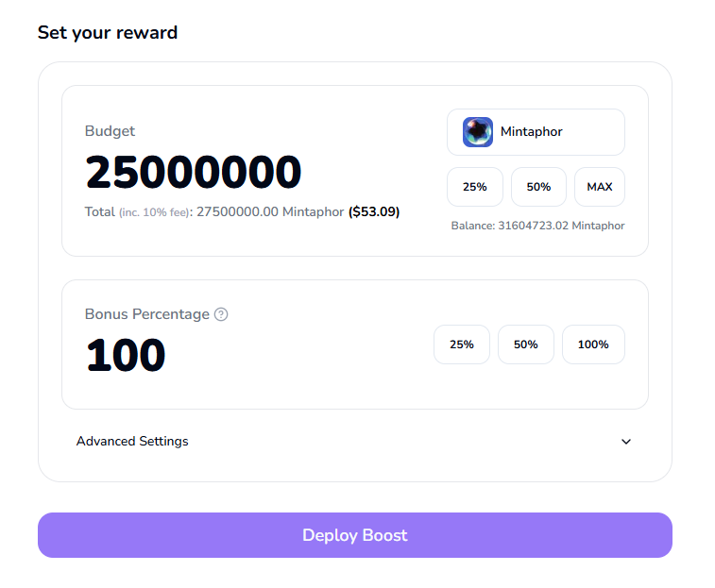Click the Advanced Settings label
The width and height of the screenshot is (715, 588).
click(x=132, y=442)
